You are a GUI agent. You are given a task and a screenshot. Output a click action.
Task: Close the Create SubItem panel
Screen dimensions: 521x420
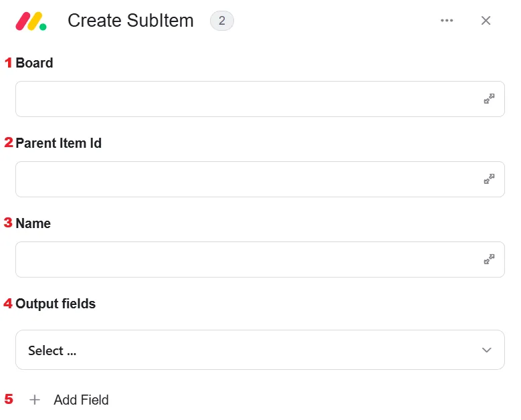(486, 21)
